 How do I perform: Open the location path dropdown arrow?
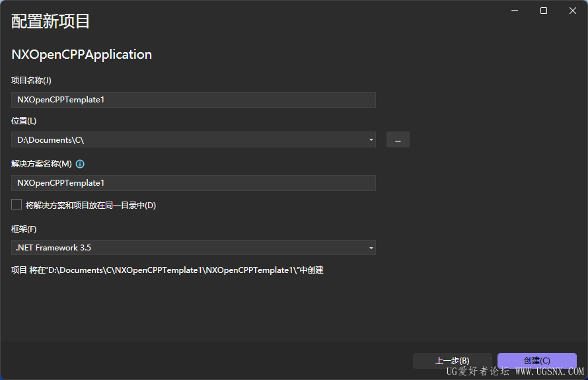371,139
